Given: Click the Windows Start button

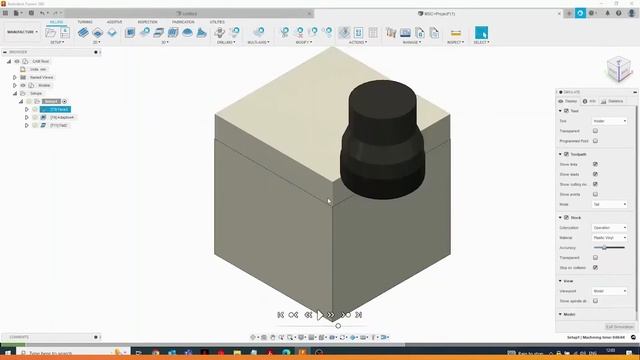Looking at the screenshot, I should [x=8, y=353].
